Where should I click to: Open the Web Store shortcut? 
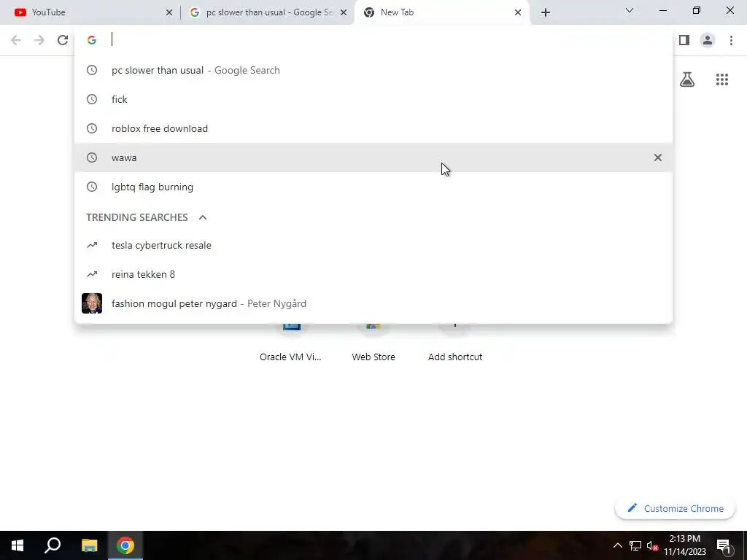pyautogui.click(x=373, y=341)
